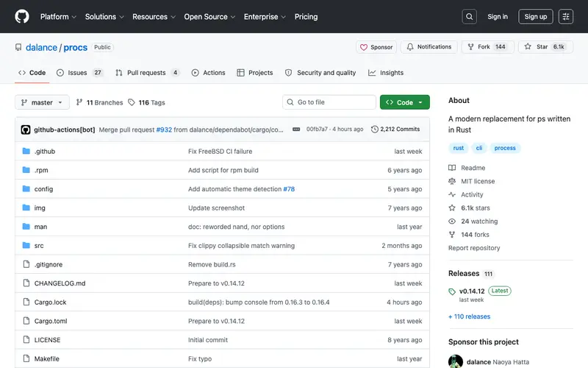Open the master branch dropdown
The image size is (588, 368).
(42, 102)
